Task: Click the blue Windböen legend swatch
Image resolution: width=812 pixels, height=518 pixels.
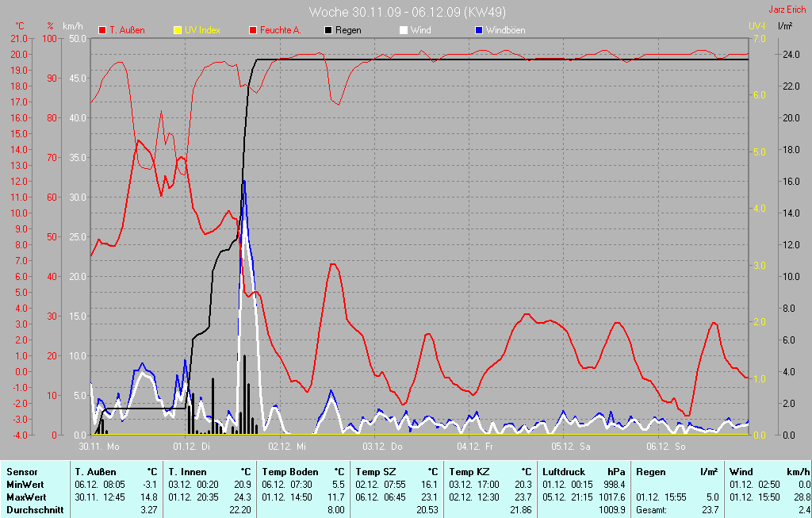Action: click(479, 30)
